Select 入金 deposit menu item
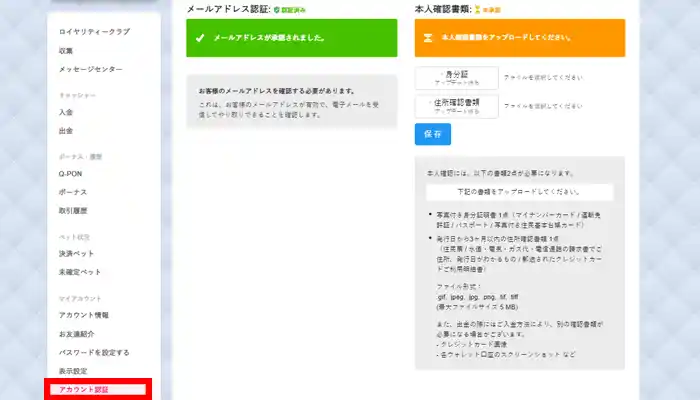Image resolution: width=700 pixels, height=400 pixels. 66,112
